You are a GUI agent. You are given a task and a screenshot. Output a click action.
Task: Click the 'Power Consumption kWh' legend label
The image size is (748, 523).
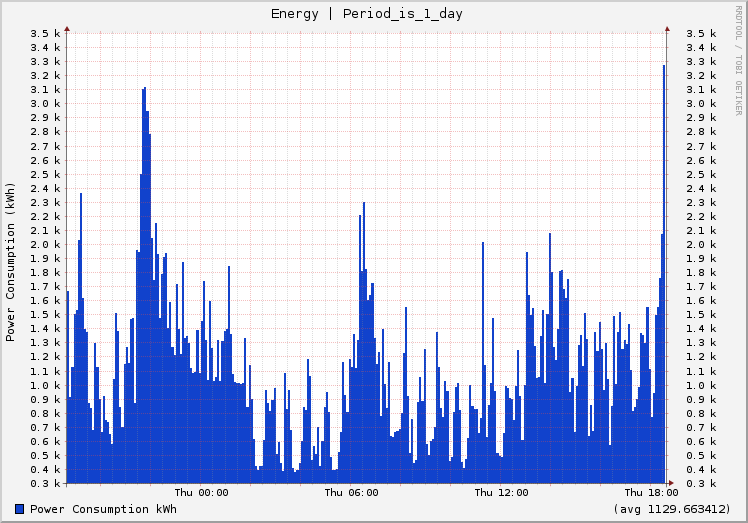tap(103, 509)
